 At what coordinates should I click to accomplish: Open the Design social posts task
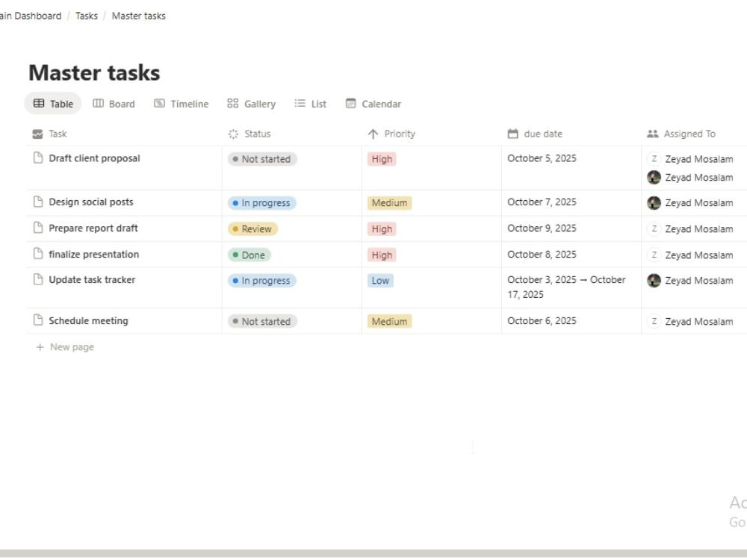click(91, 202)
